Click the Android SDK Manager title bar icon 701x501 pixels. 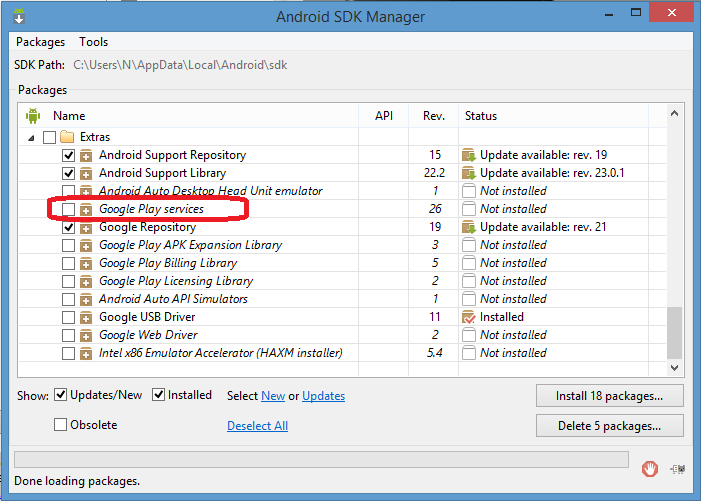pos(20,17)
